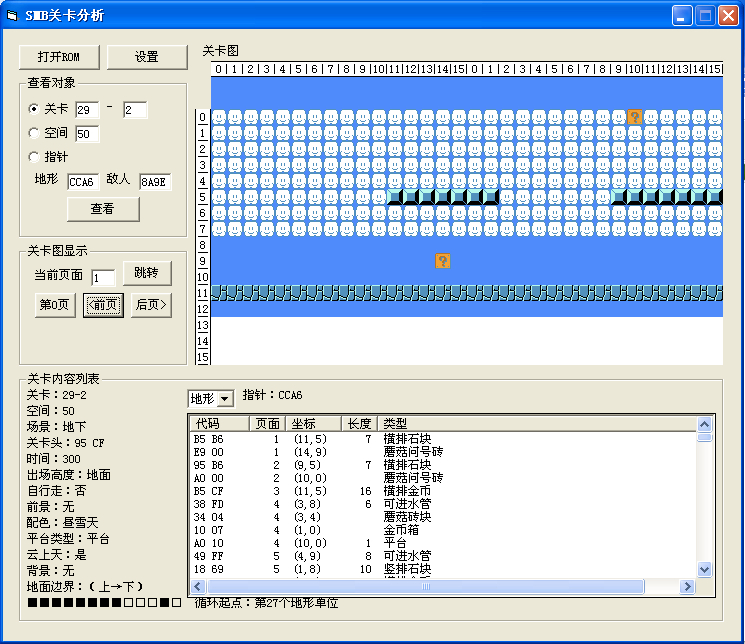Select the list row A0 00 蘑菇问号砖
This screenshot has width=745, height=644.
pos(443,478)
